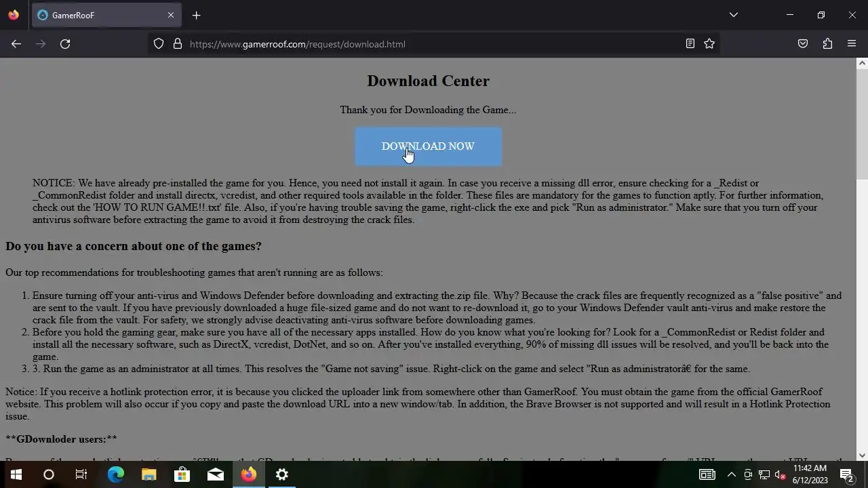
Task: Show hidden system tray icons
Action: coord(731,474)
